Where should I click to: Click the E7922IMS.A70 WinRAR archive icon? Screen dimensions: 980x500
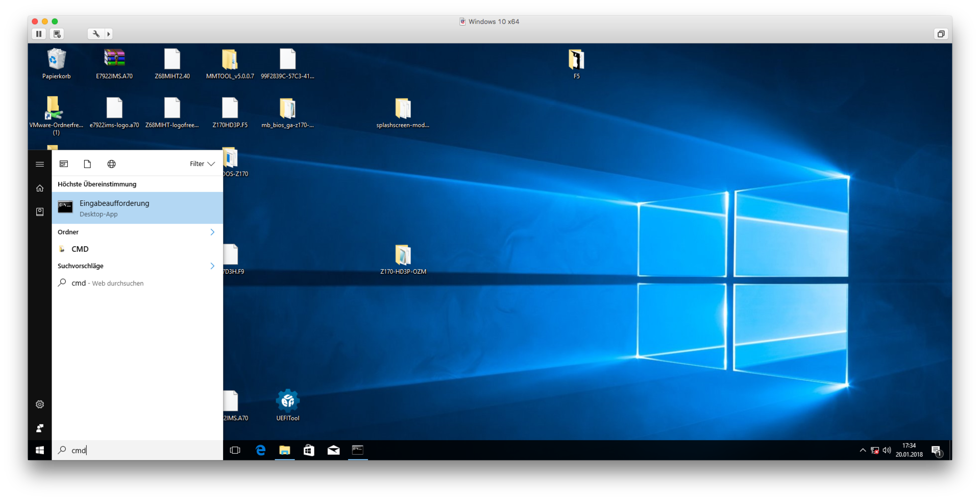pos(114,59)
